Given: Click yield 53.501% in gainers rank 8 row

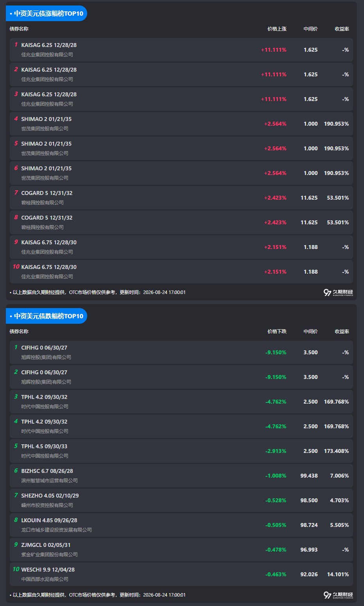Looking at the screenshot, I should [338, 222].
